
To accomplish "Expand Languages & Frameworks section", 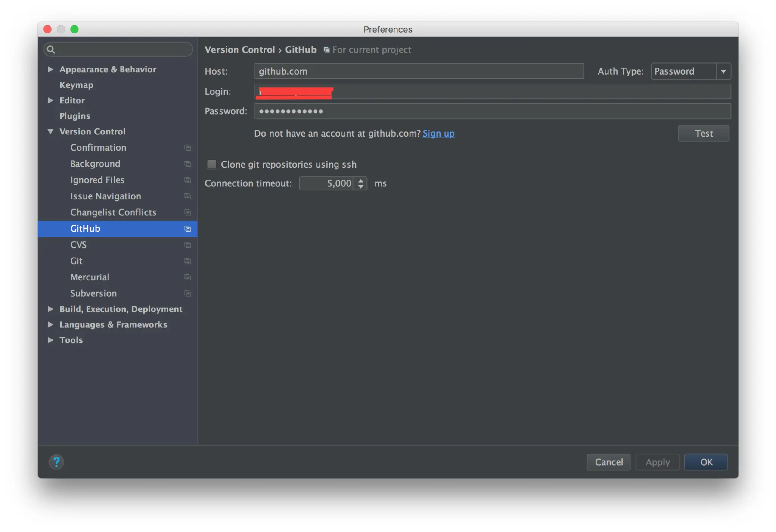I will [x=50, y=325].
